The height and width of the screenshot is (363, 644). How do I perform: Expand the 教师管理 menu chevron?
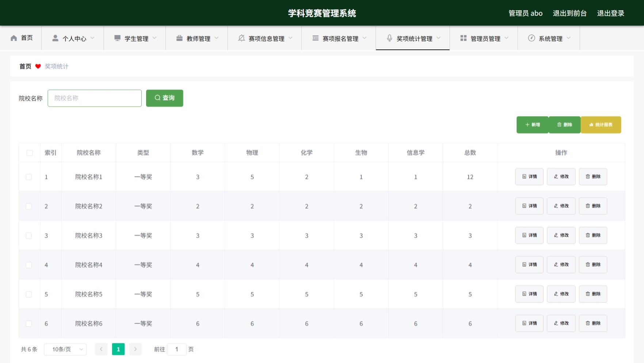tap(217, 38)
